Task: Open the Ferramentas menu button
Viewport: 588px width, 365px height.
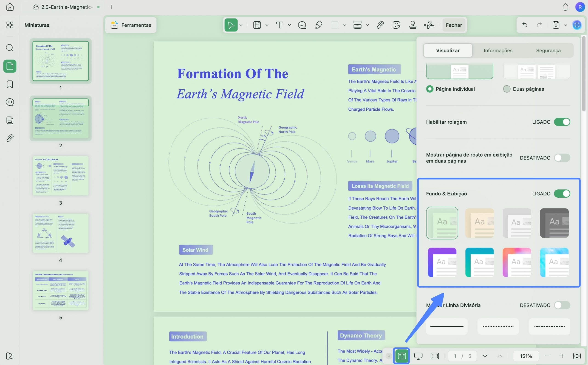Action: coord(131,25)
